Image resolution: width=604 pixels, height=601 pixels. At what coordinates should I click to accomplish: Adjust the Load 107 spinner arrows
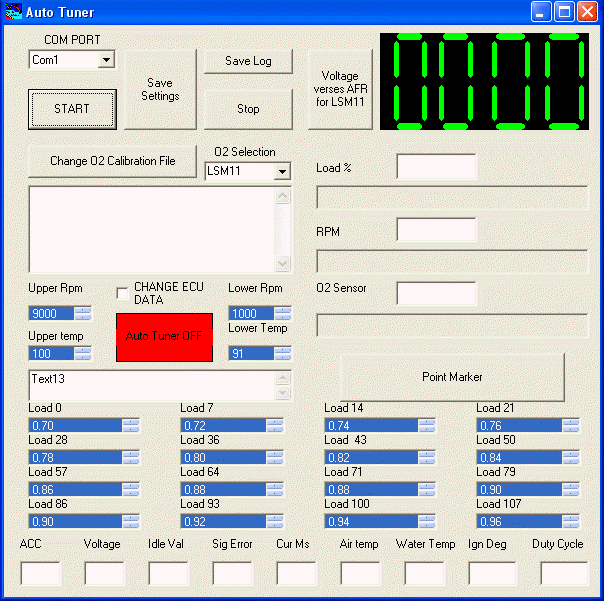click(x=570, y=521)
